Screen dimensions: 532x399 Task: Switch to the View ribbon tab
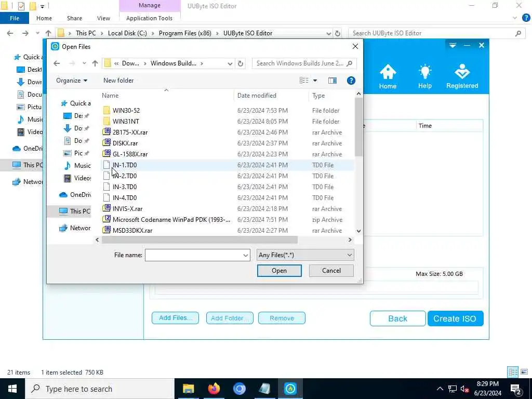(x=103, y=18)
